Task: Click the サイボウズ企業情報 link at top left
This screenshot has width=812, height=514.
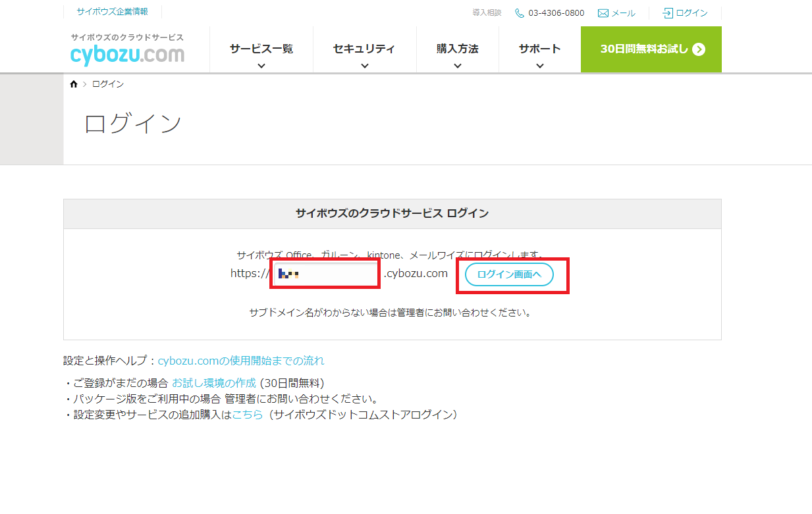Action: click(112, 11)
